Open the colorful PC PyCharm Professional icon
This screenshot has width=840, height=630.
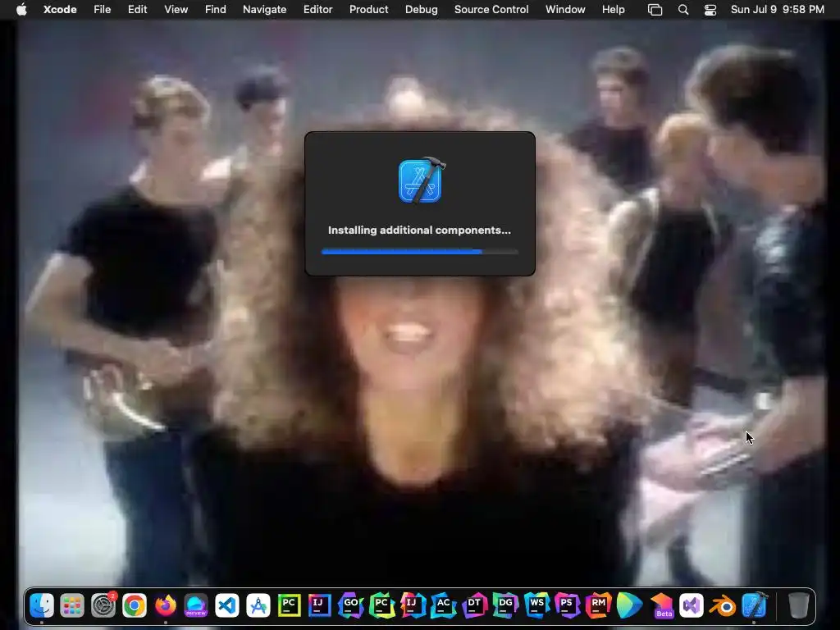381,606
